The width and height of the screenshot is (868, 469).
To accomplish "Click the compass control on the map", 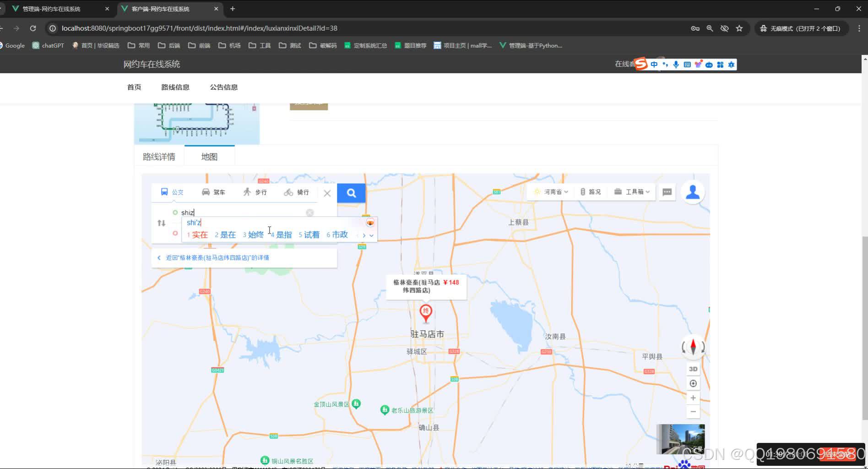I will coord(693,347).
